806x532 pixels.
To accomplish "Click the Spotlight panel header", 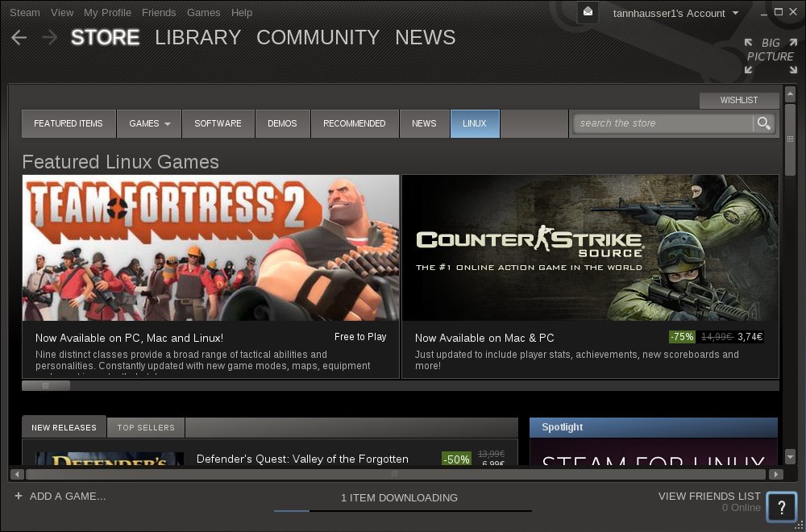I will 654,427.
